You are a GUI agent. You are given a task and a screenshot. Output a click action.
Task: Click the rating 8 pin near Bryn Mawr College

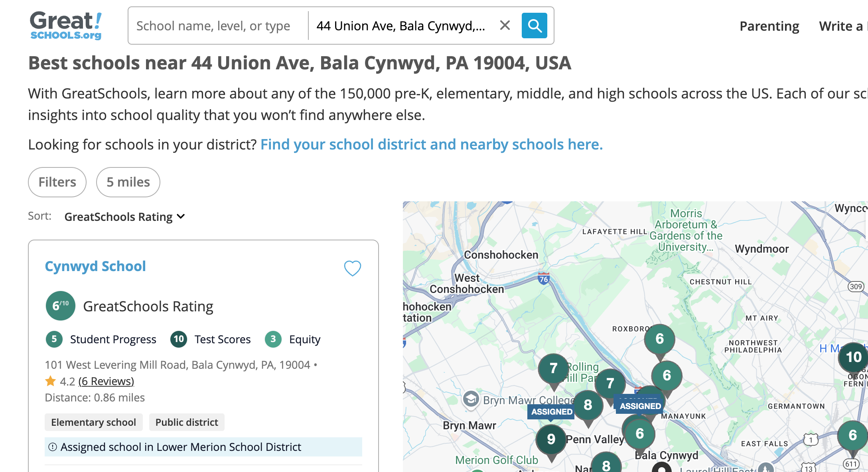588,405
